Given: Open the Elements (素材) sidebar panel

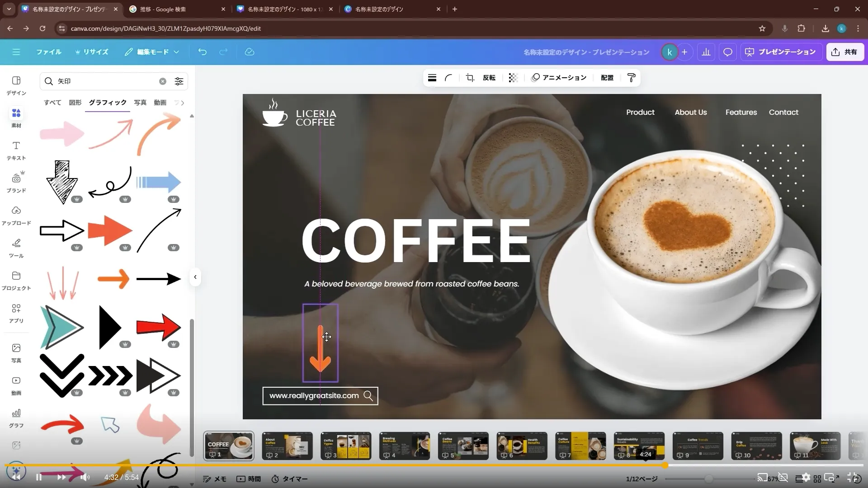Looking at the screenshot, I should pyautogui.click(x=16, y=117).
